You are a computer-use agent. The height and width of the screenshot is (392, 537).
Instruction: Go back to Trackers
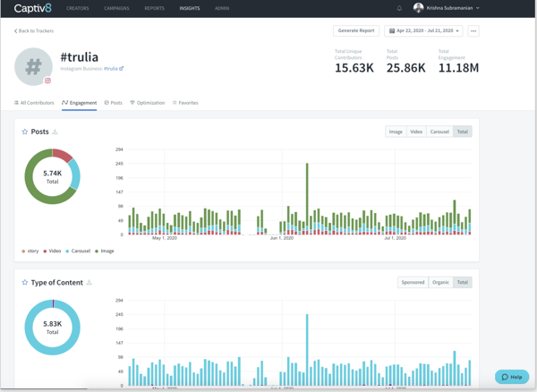pos(34,30)
